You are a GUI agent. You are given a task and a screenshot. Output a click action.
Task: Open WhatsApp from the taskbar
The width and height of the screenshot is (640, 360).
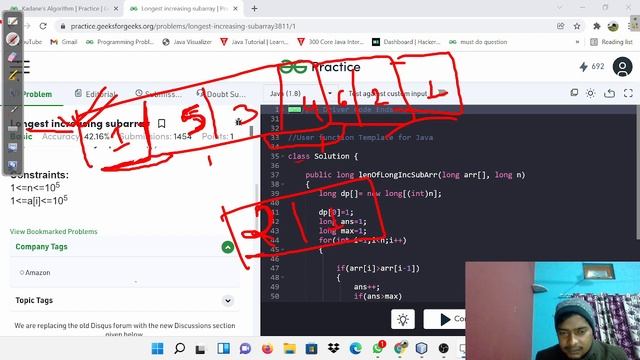(378, 348)
